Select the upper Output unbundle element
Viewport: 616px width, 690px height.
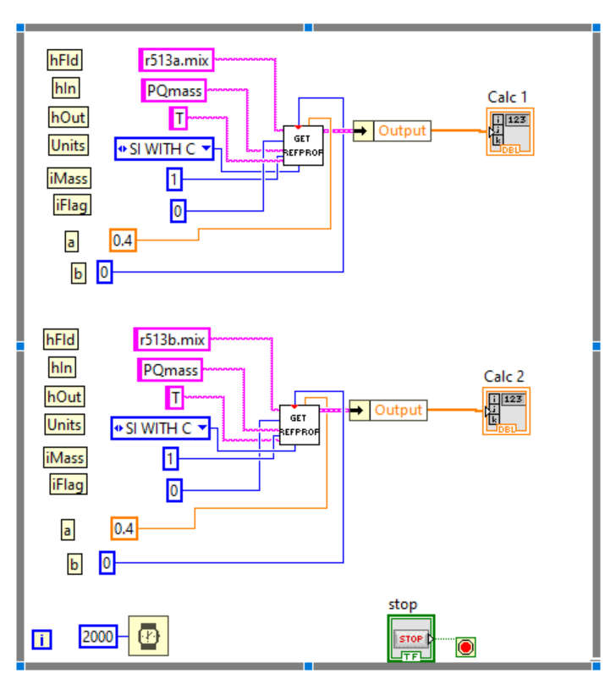coord(402,130)
